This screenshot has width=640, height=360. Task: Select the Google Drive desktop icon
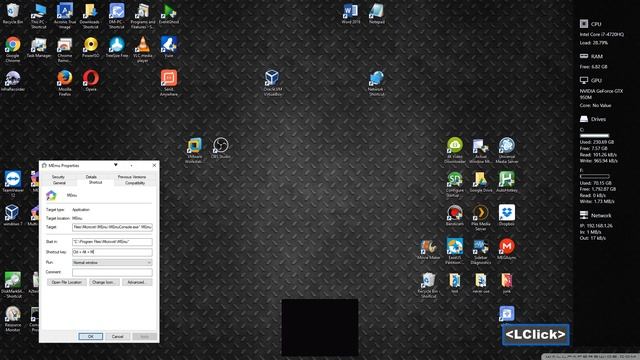tap(480, 179)
